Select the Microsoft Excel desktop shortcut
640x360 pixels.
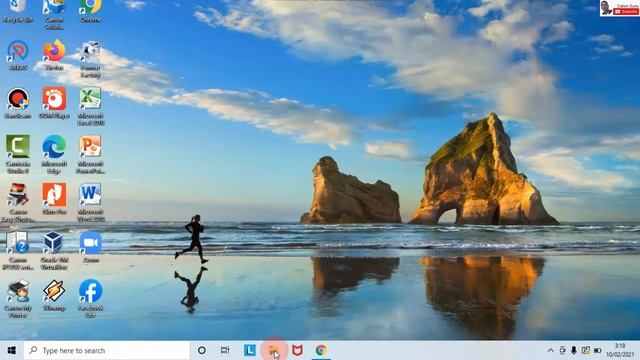pos(91,107)
